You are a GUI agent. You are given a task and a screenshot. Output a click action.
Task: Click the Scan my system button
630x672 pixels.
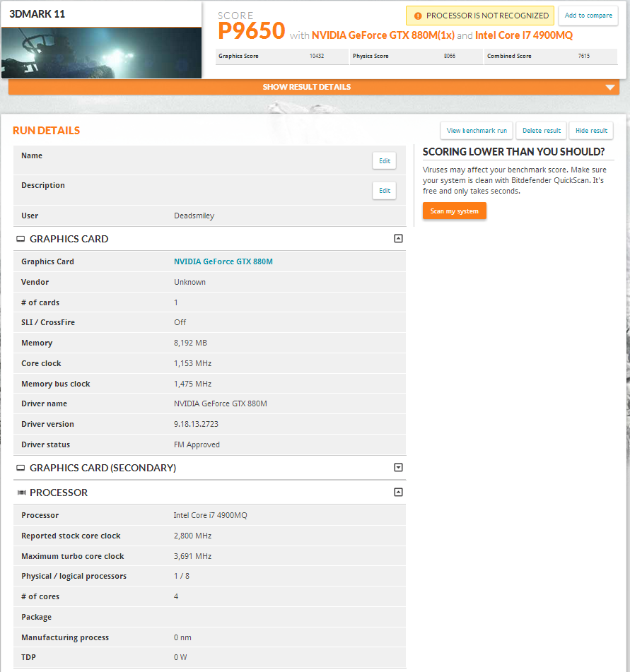(x=455, y=211)
